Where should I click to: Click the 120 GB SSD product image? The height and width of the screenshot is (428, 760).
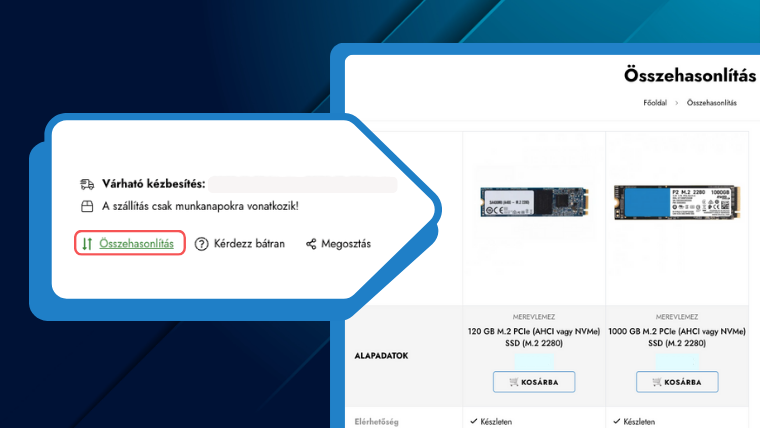pyautogui.click(x=534, y=200)
